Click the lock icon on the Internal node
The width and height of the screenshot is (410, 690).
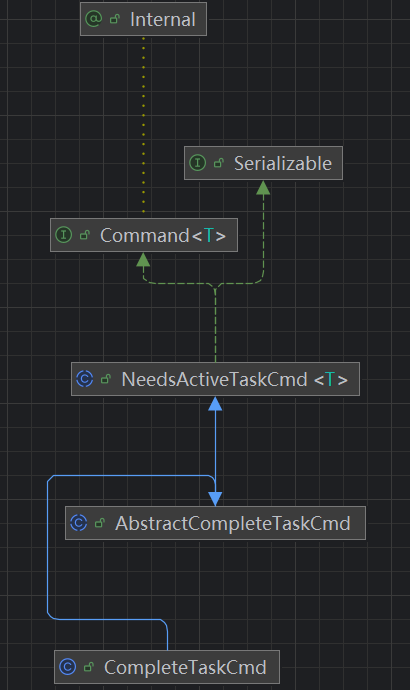(115, 19)
